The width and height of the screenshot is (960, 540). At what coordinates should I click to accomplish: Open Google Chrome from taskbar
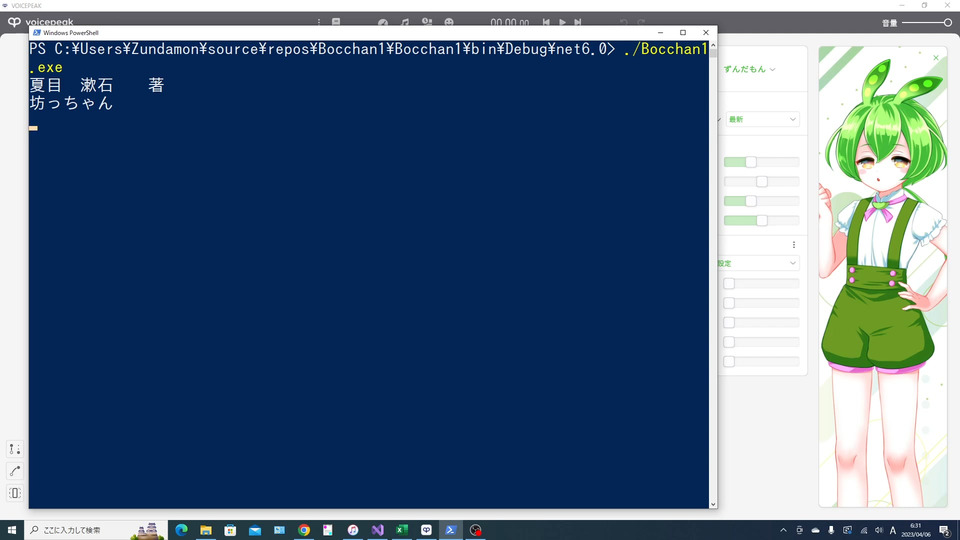coord(304,530)
